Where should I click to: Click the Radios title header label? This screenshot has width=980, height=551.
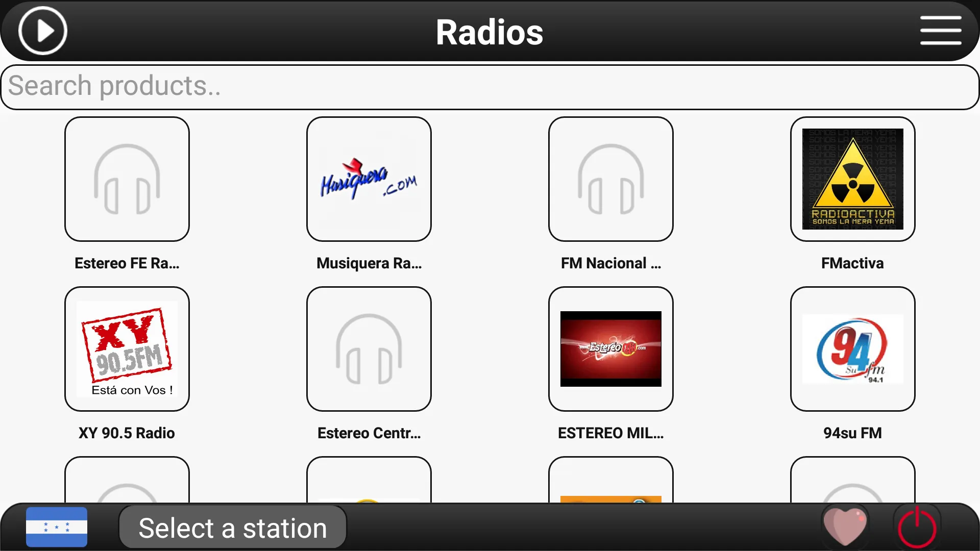pyautogui.click(x=489, y=31)
